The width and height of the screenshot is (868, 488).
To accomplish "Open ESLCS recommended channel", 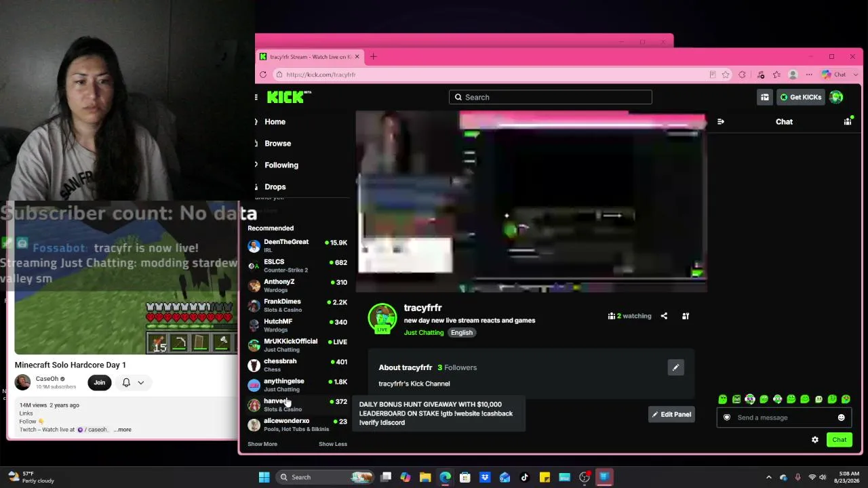I will (x=298, y=266).
